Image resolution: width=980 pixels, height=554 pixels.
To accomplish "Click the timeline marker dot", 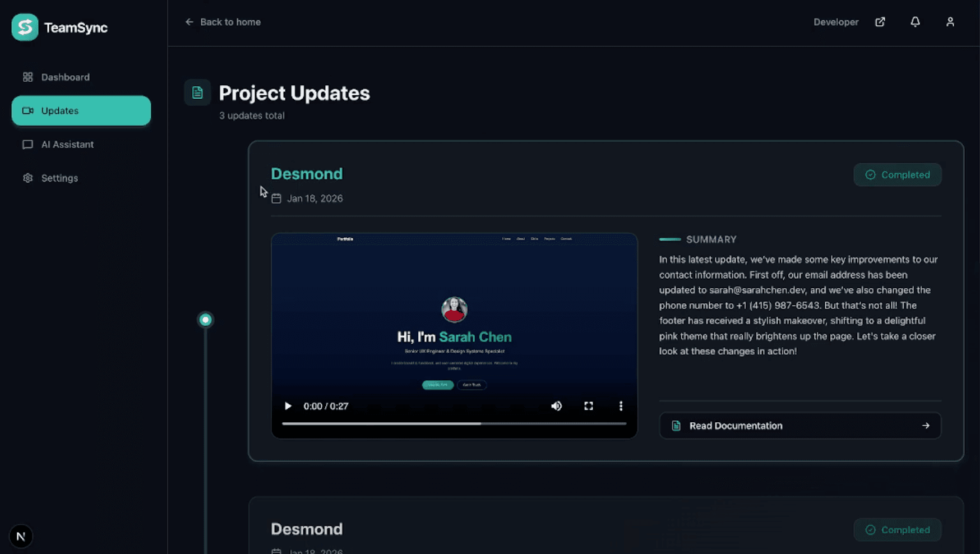I will point(205,320).
